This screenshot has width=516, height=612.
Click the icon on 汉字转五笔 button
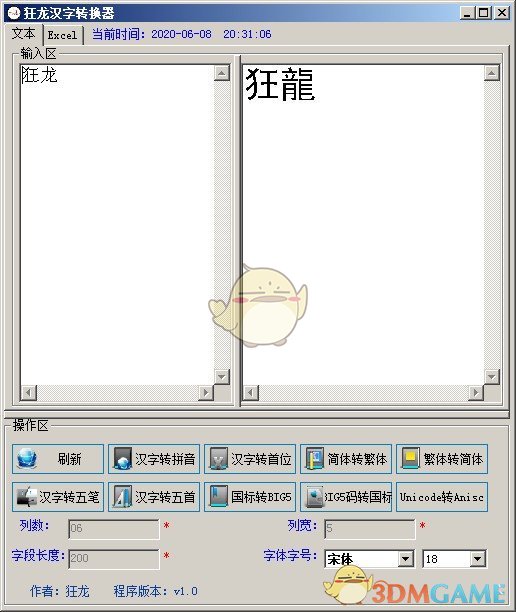click(27, 497)
